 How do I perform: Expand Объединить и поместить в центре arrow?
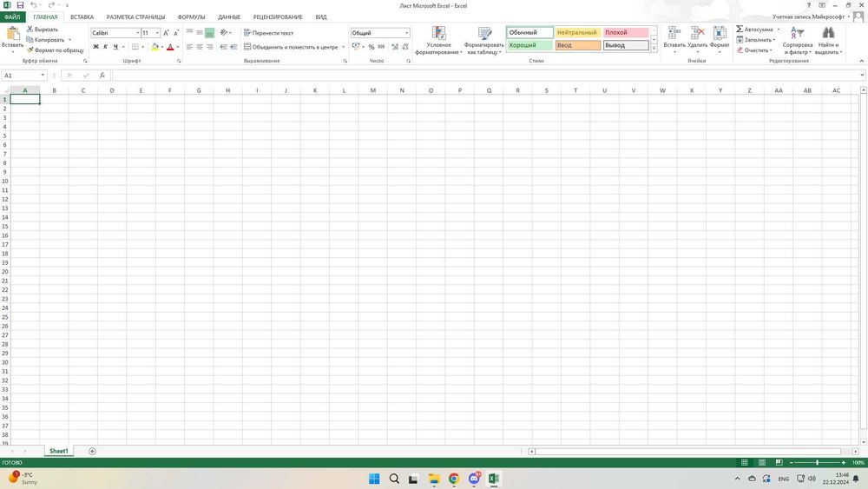pyautogui.click(x=343, y=47)
